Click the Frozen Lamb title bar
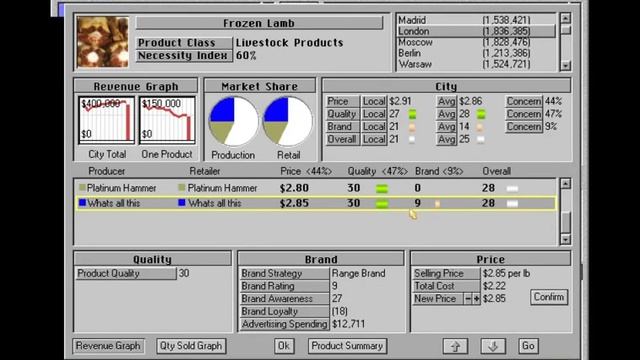640x360 pixels. [x=259, y=23]
